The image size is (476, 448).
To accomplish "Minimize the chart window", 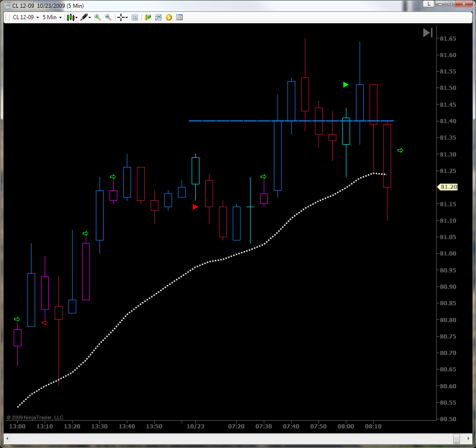I will click(439, 4).
